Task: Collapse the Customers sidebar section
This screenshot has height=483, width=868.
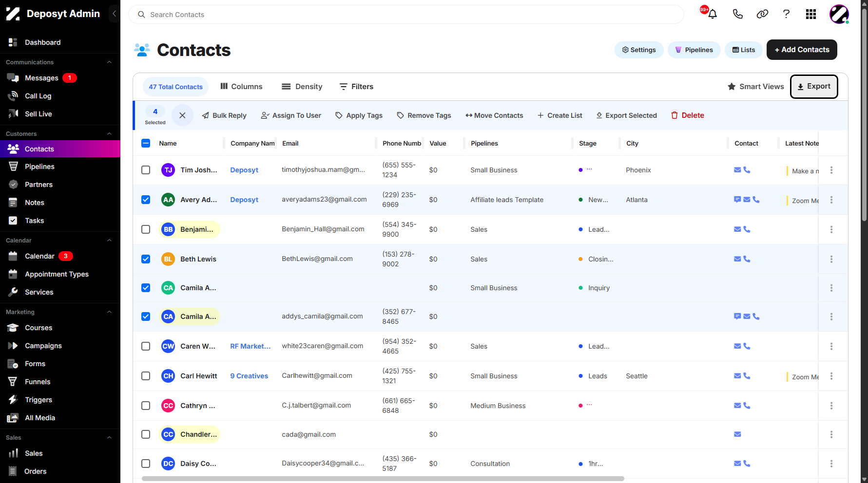Action: point(109,134)
